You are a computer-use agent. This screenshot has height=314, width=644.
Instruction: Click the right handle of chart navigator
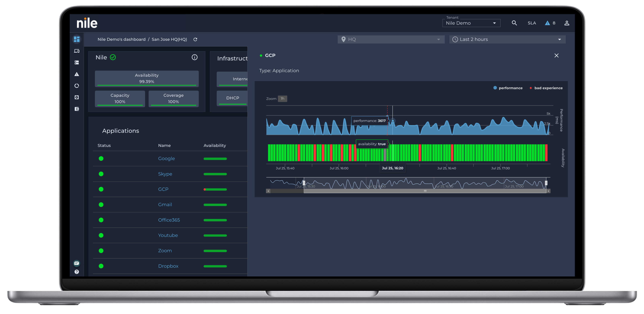tap(546, 183)
